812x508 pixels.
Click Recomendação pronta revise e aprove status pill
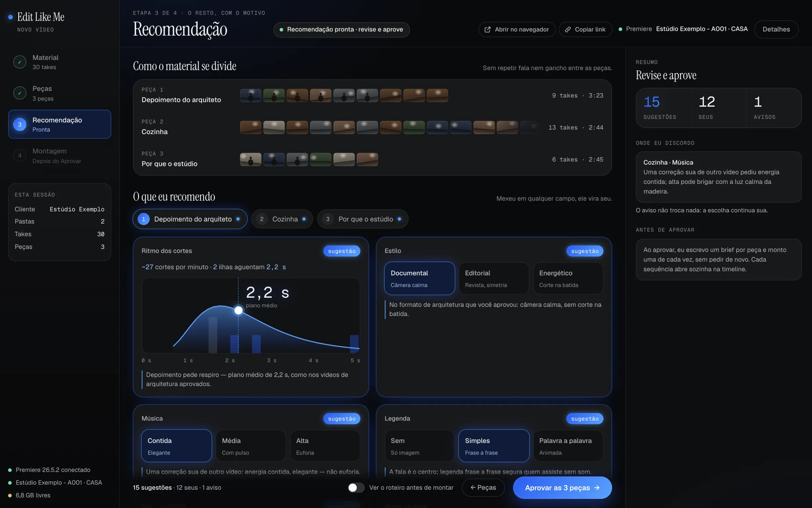[x=342, y=30]
